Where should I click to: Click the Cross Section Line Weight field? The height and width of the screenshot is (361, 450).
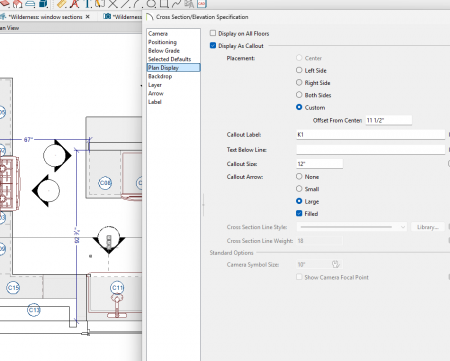coord(319,241)
